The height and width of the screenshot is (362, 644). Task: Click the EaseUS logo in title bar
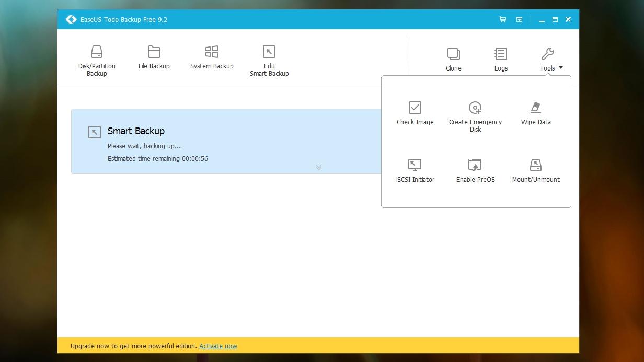[71, 19]
